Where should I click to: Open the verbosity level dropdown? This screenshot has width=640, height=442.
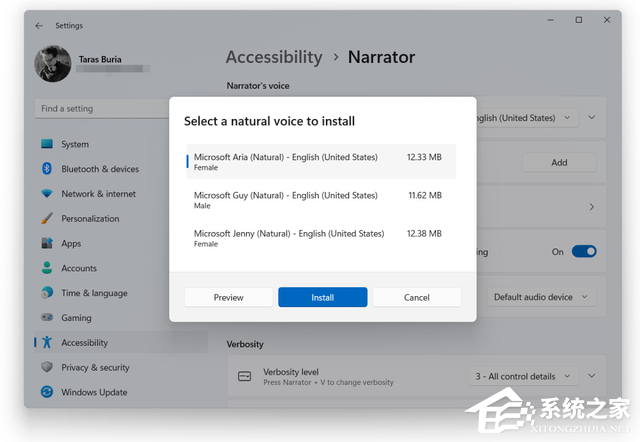point(521,376)
